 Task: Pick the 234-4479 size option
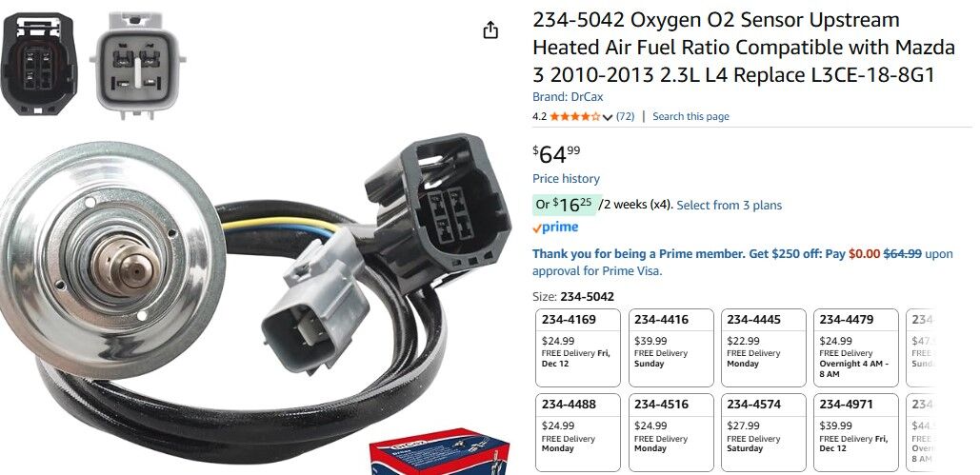pos(855,347)
